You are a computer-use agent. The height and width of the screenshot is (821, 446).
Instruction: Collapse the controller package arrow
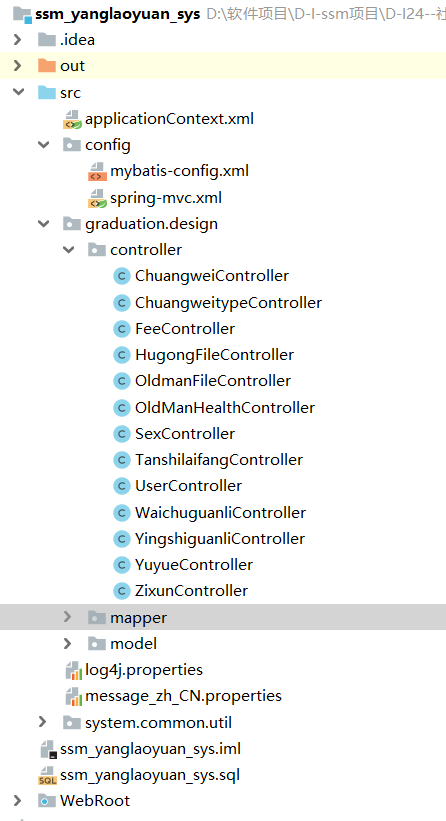coord(69,250)
